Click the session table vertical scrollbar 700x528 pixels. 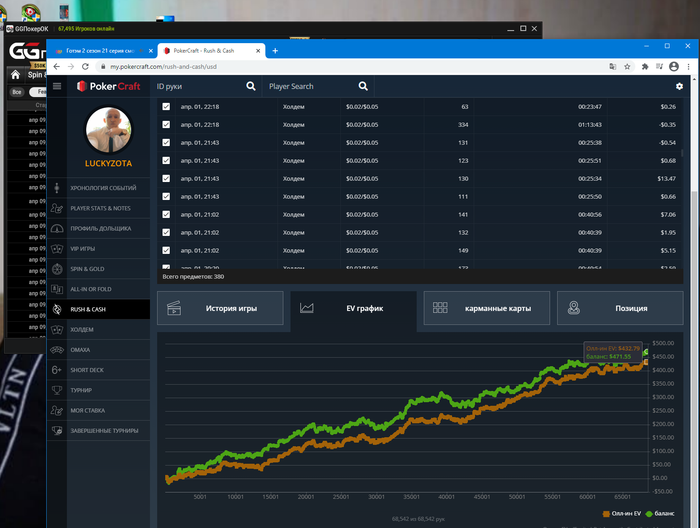tap(682, 153)
